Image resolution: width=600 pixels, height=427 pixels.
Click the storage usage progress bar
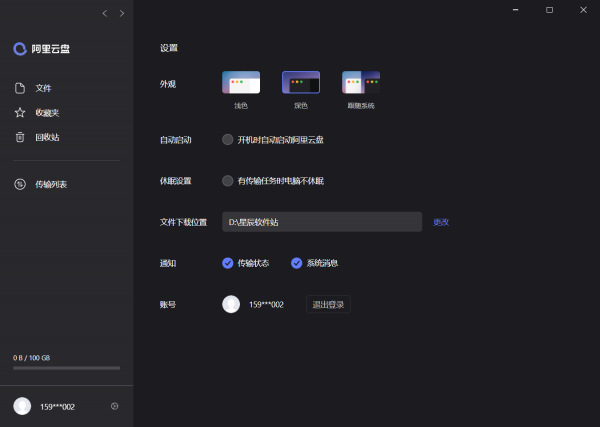tap(67, 368)
